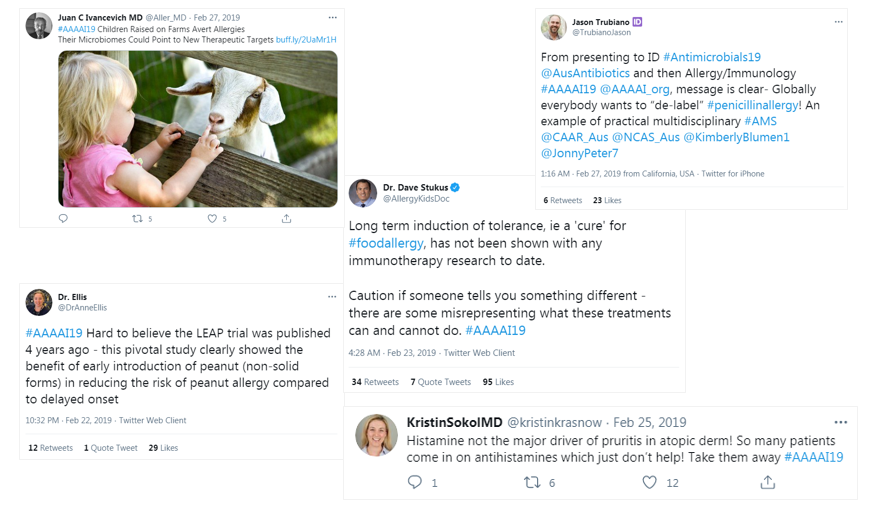Open the child and goat photo

(x=198, y=127)
